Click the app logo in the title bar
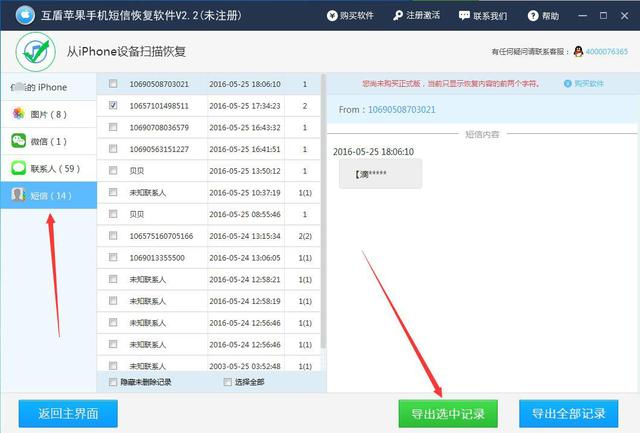This screenshot has width=640, height=433. [25, 15]
